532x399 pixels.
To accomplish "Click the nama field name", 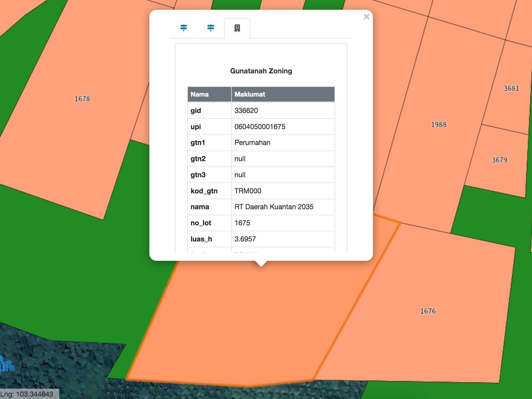I will (200, 207).
